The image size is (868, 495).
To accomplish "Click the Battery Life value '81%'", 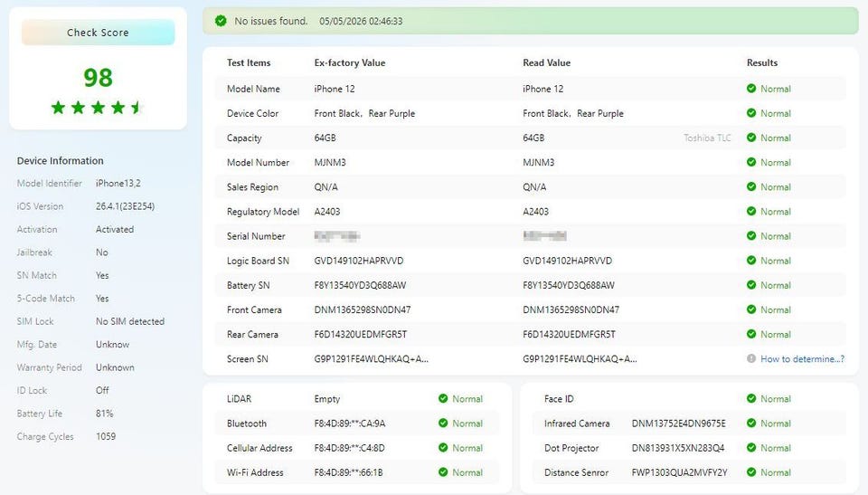I will click(x=104, y=414).
